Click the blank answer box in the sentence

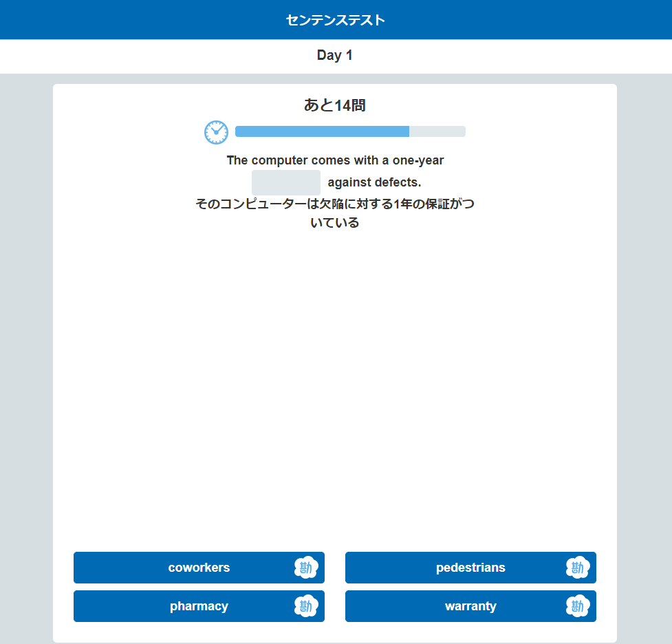[x=286, y=182]
